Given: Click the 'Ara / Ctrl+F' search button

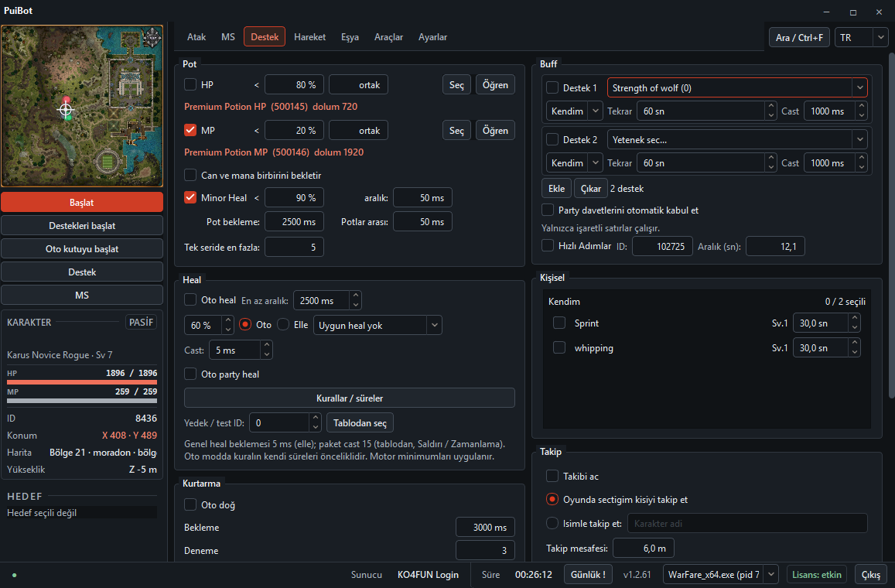Looking at the screenshot, I should [799, 38].
